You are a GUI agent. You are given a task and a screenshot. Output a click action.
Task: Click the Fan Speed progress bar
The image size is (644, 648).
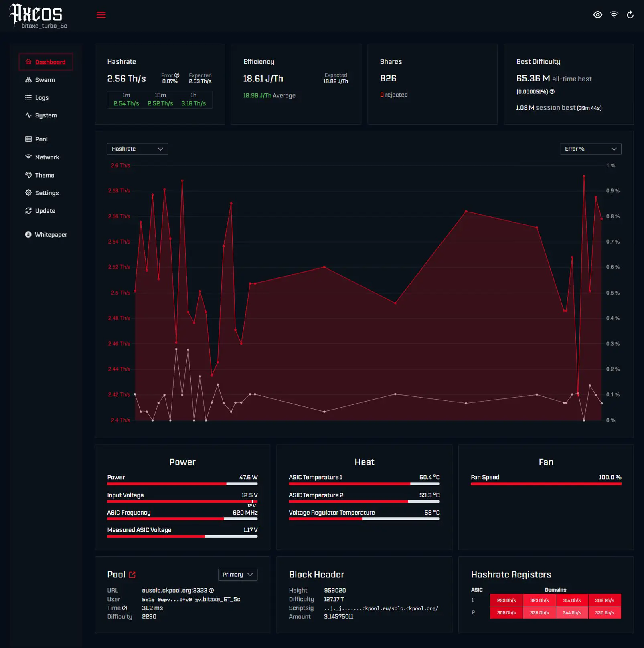(546, 484)
